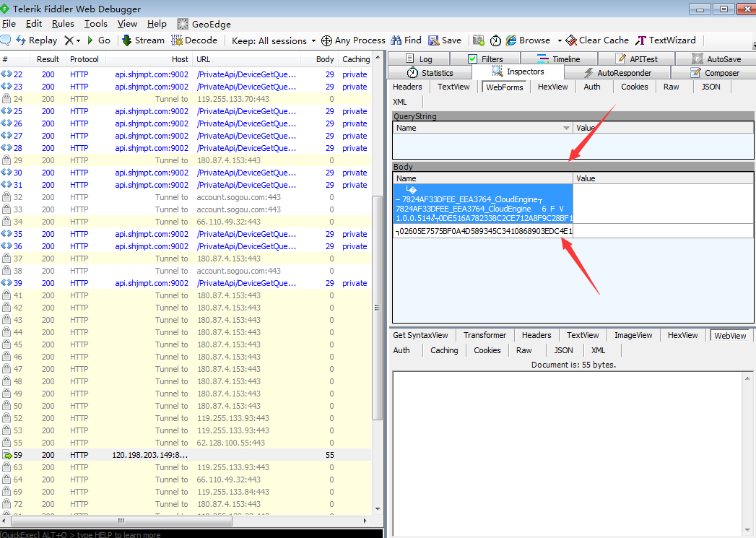Image resolution: width=756 pixels, height=538 pixels.
Task: Select the response ImageView tab
Action: [633, 335]
